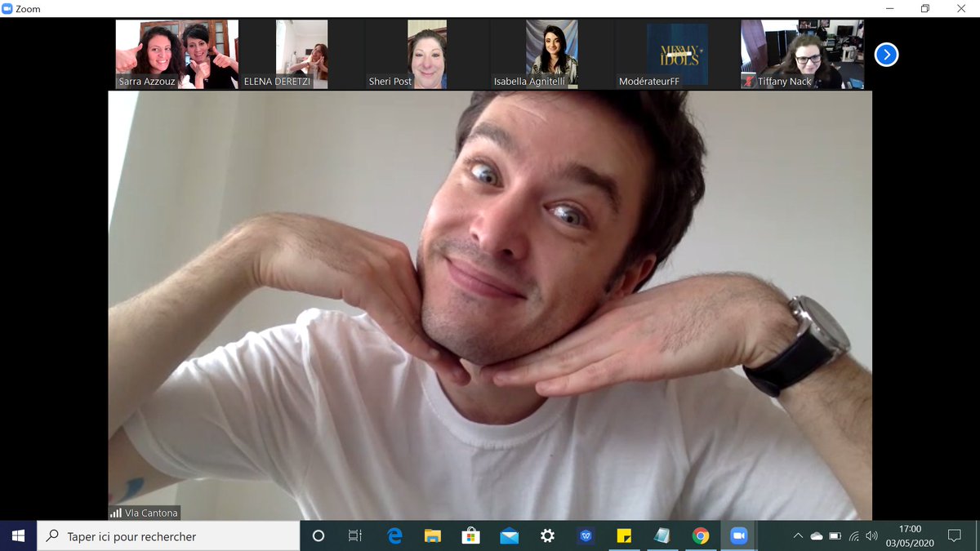Open Microsoft Store from the taskbar
The width and height of the screenshot is (980, 551).
pos(471,536)
